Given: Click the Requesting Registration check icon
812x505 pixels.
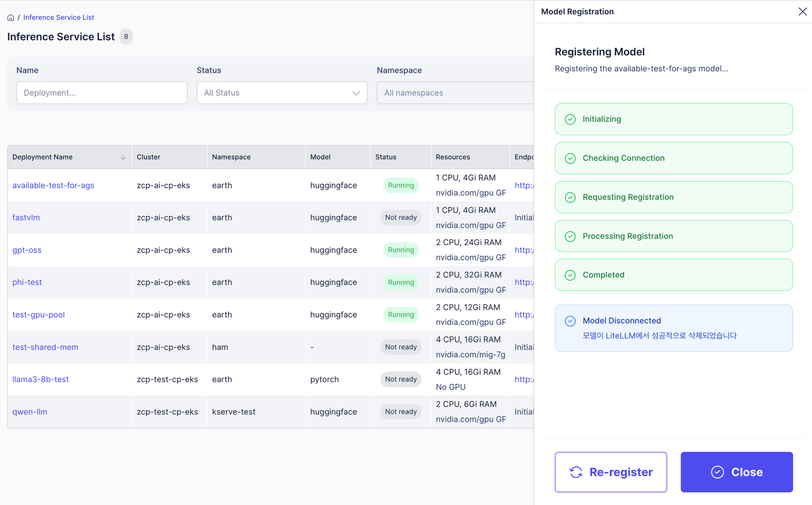Looking at the screenshot, I should tap(570, 197).
